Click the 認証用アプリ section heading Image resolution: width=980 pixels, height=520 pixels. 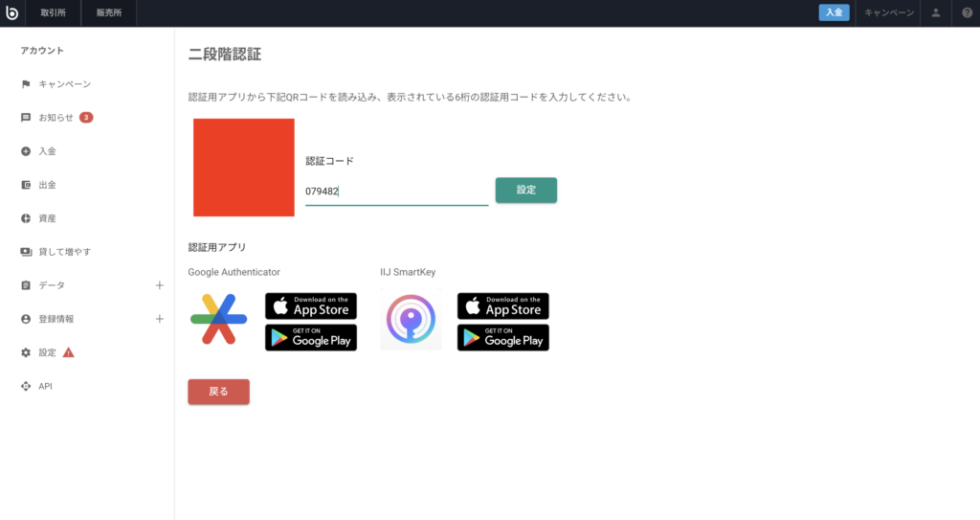pyautogui.click(x=217, y=247)
